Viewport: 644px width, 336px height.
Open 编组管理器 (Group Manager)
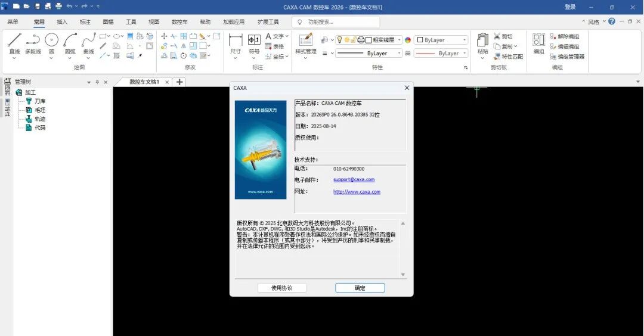567,57
